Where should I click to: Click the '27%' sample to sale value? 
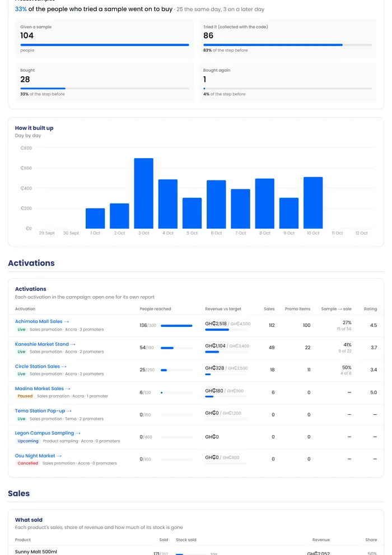point(347,322)
